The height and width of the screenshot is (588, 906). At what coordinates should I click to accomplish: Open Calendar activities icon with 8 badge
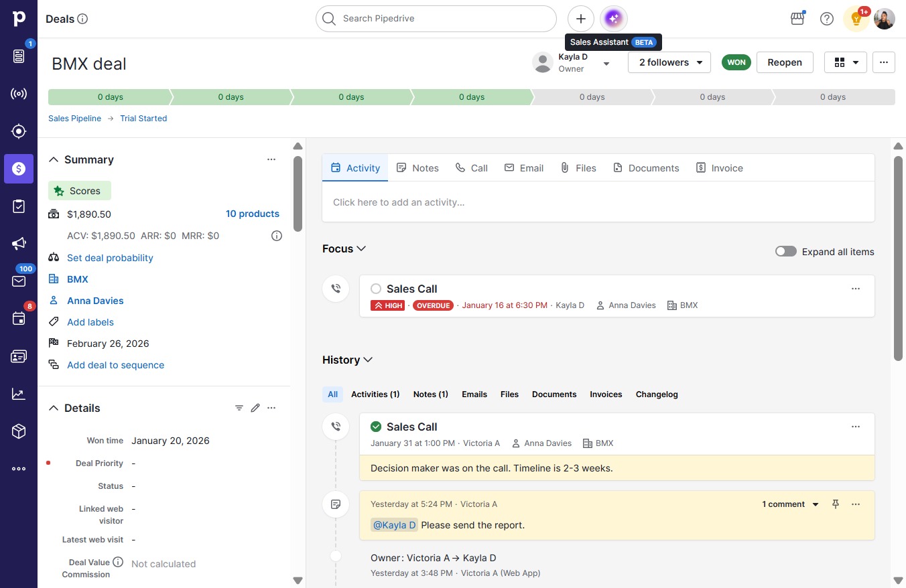tap(19, 319)
